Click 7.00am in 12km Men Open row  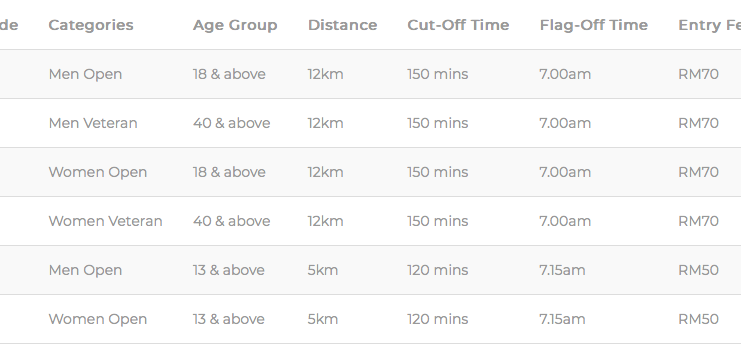click(565, 74)
